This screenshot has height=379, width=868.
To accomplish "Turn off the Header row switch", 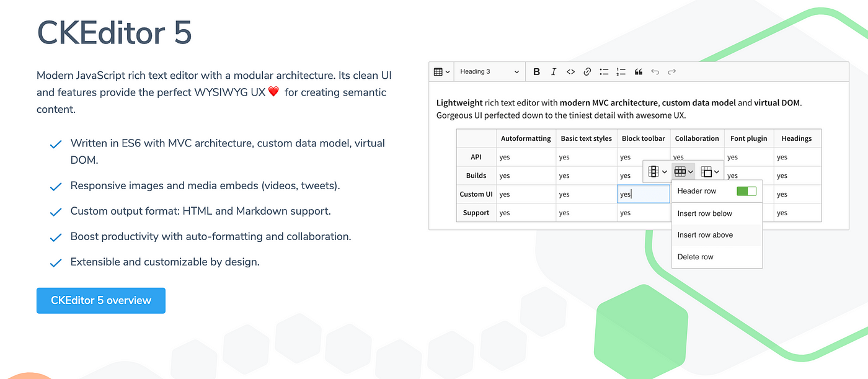I will (746, 191).
